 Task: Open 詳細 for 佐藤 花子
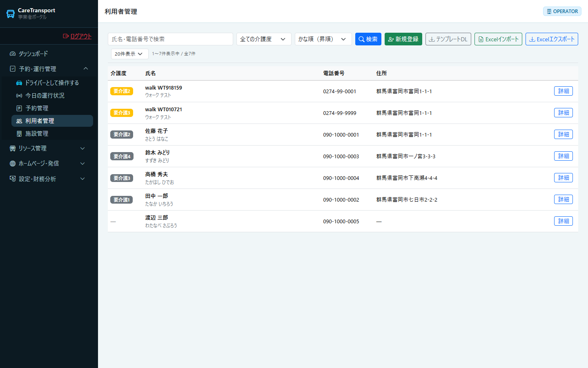pyautogui.click(x=563, y=135)
